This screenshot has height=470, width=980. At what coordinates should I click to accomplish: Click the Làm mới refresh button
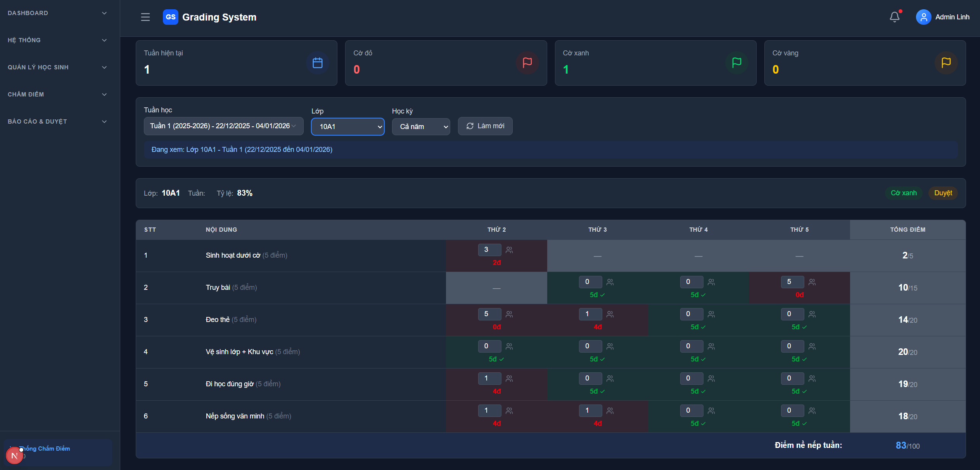tap(485, 126)
